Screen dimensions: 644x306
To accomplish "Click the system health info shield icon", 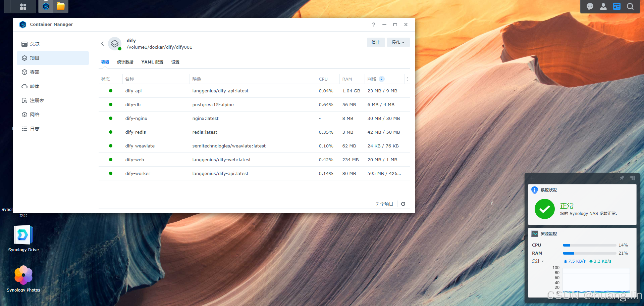I will click(535, 190).
